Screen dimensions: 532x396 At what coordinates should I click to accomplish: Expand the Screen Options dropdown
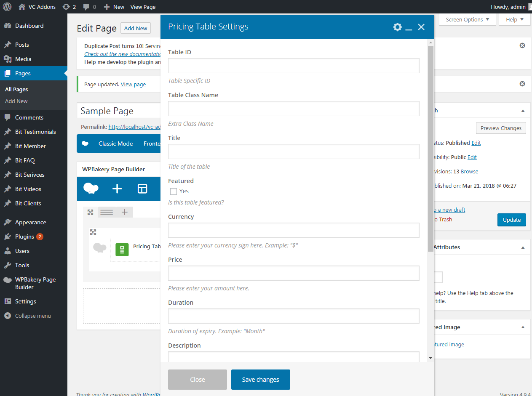[467, 19]
